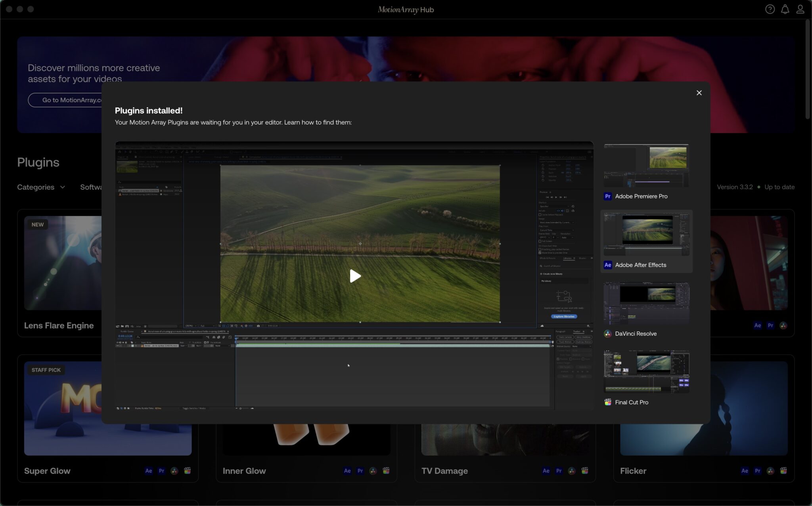The height and width of the screenshot is (506, 812).
Task: Click the Ae icon on Super Glow card
Action: tap(149, 471)
